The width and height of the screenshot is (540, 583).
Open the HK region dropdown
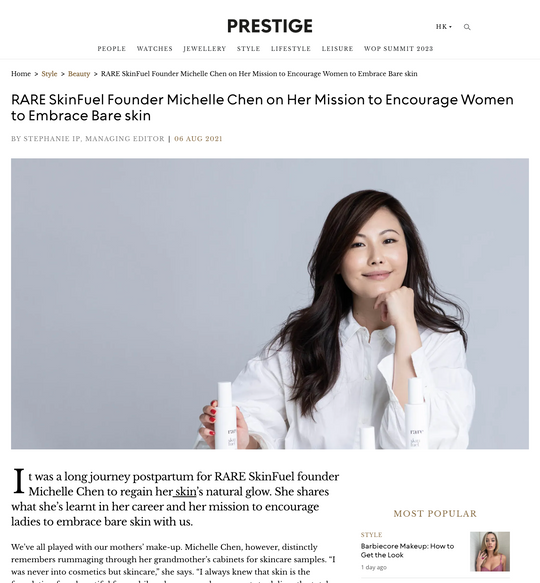coord(444,27)
